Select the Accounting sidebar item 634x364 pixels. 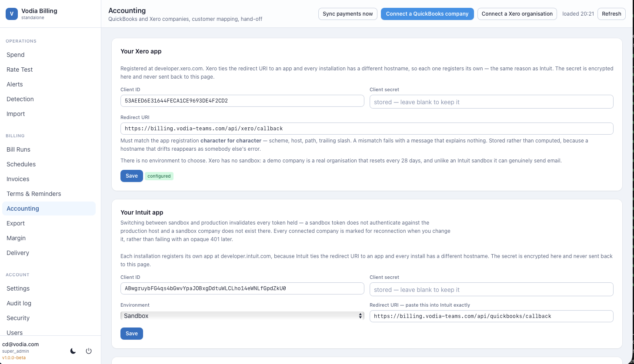click(49, 208)
